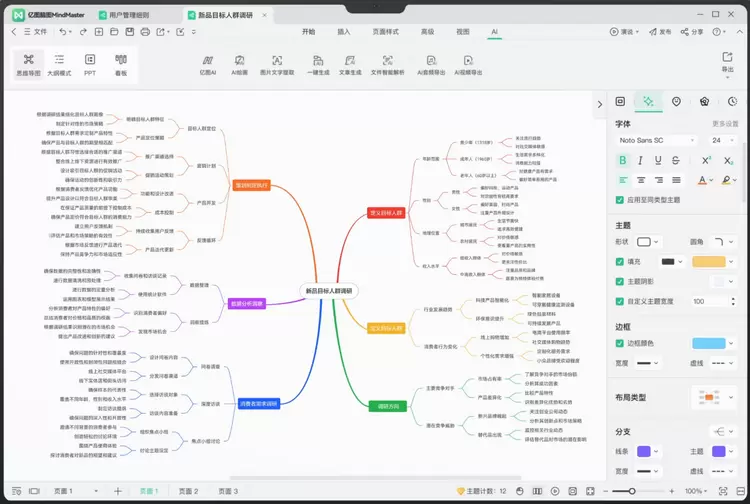Open the PPT view mode
The width and height of the screenshot is (750, 504).
click(90, 65)
